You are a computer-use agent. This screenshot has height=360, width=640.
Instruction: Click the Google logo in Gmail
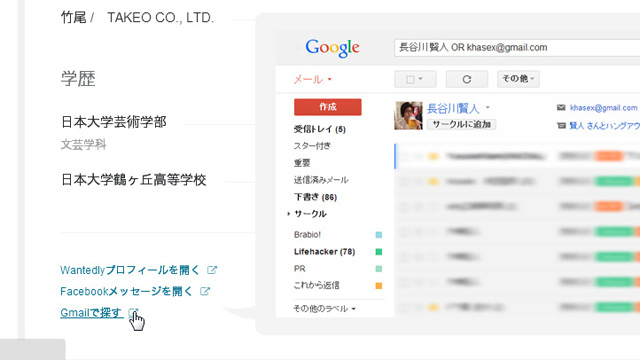coord(332,48)
